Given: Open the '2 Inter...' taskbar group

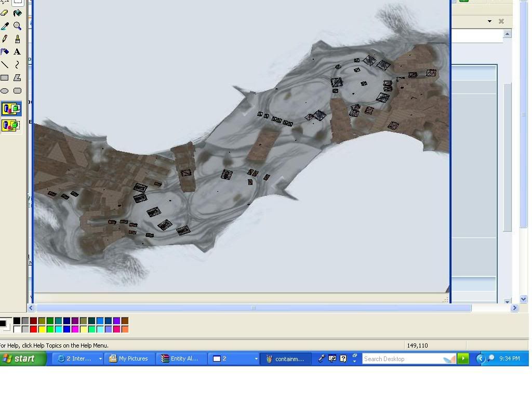Looking at the screenshot, I should coord(78,358).
